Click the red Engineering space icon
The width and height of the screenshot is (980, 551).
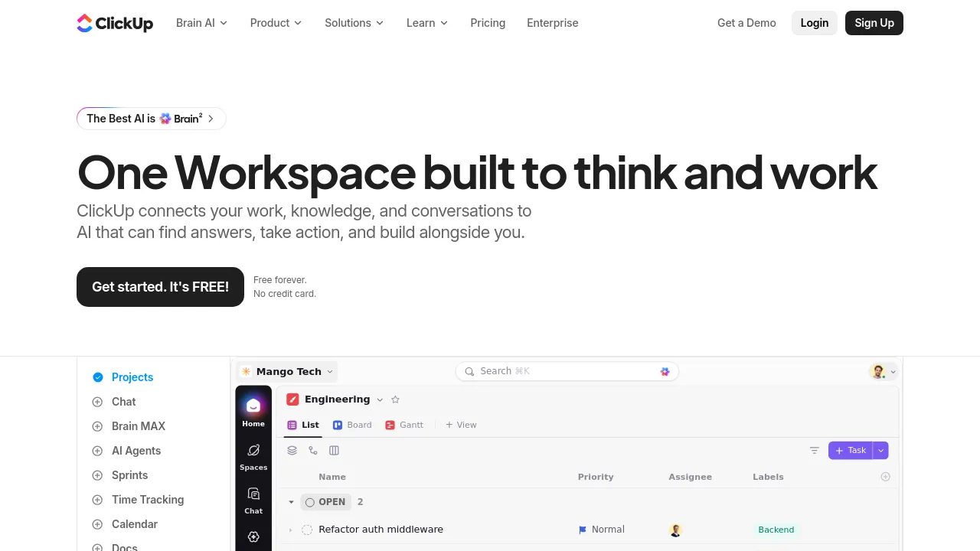click(x=292, y=399)
